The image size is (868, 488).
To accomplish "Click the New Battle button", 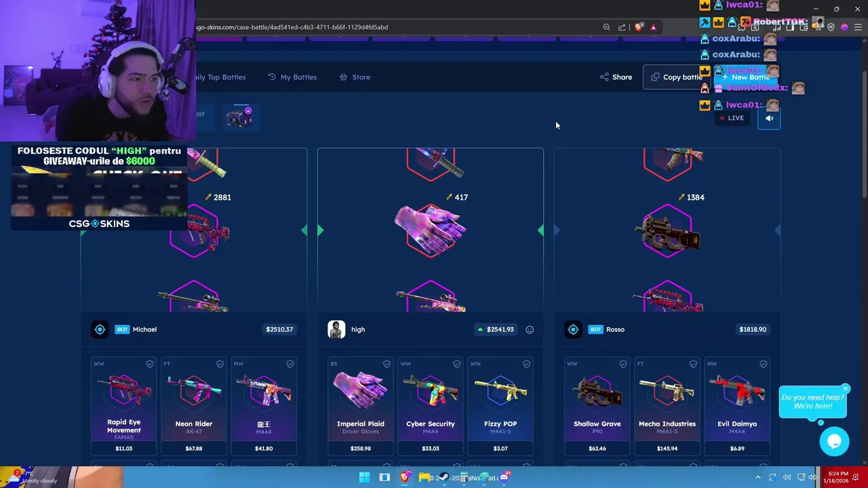I will (x=745, y=77).
